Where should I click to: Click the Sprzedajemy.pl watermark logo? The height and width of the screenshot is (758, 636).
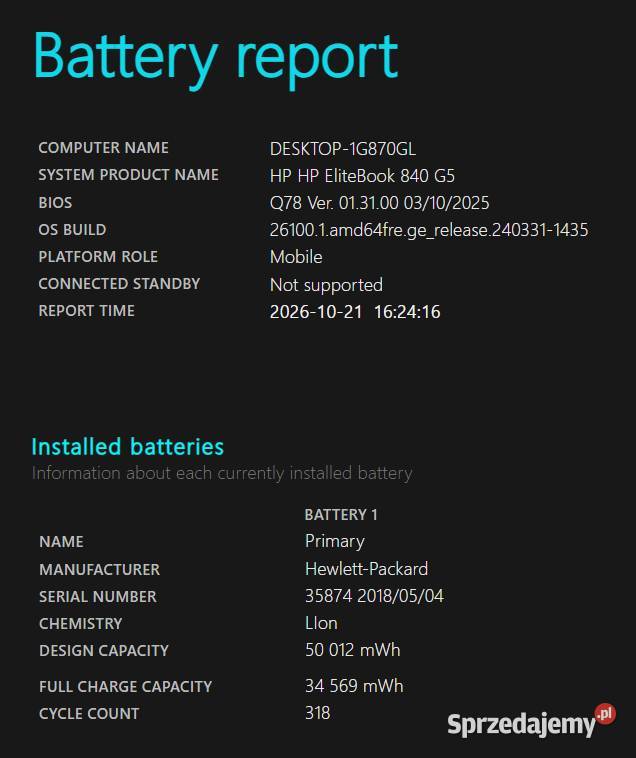532,721
